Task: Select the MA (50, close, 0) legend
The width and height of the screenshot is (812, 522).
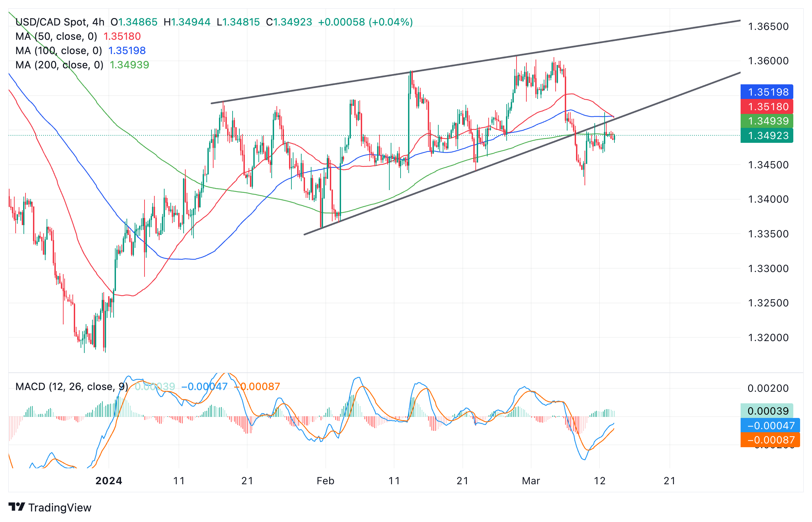Action: pos(56,36)
